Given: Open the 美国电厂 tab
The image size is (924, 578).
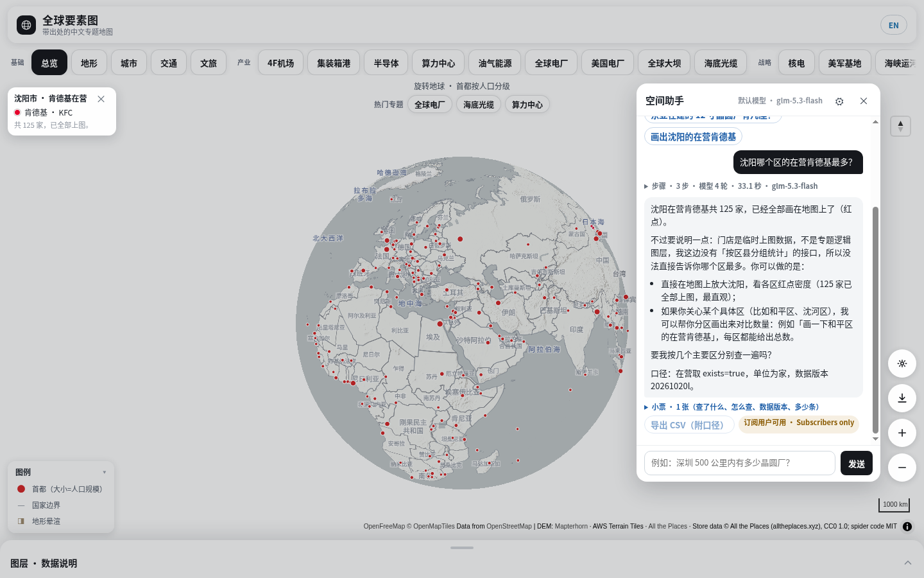Looking at the screenshot, I should (x=608, y=63).
